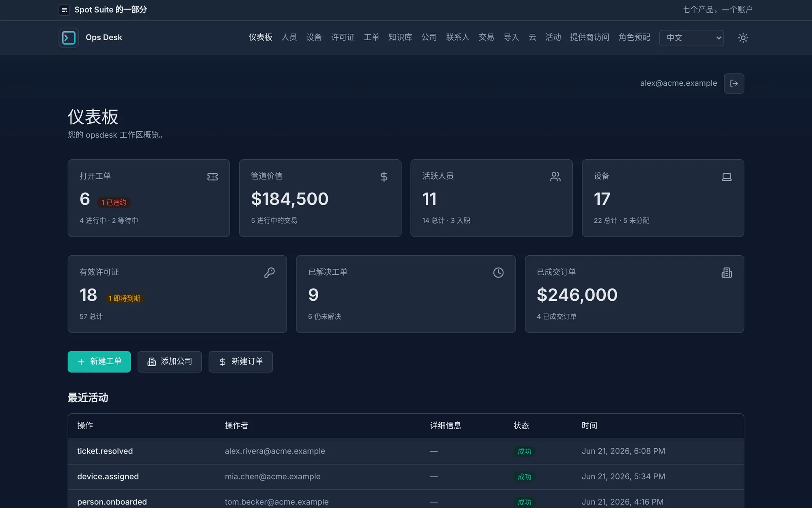
Task: Click the Ops Desk brand name
Action: (104, 37)
